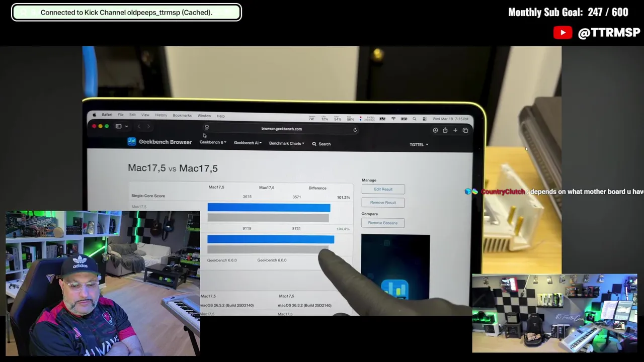This screenshot has height=362, width=644.
Task: Reload the browser.geekbench.com page
Action: [355, 130]
